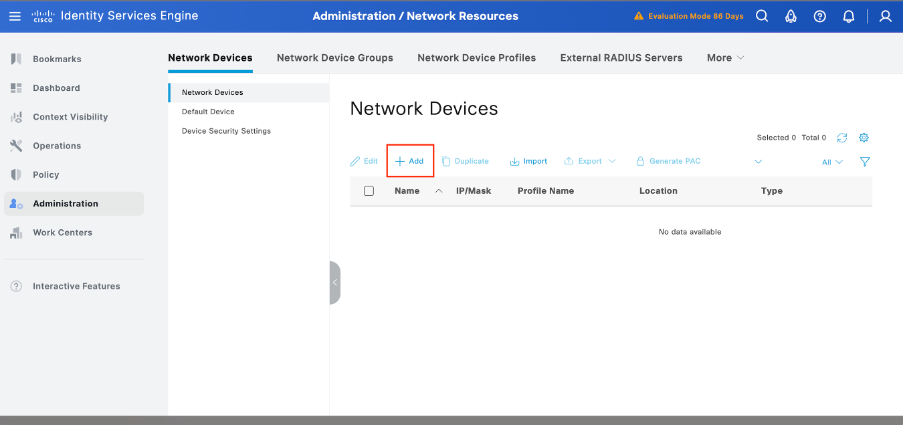
Task: Click the Context Visibility sidebar icon
Action: tap(16, 117)
